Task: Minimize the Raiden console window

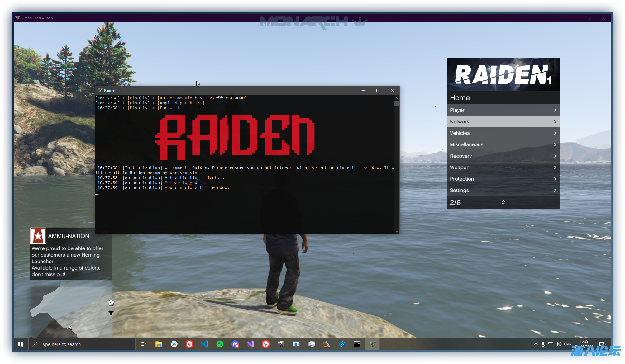Action: pos(364,90)
